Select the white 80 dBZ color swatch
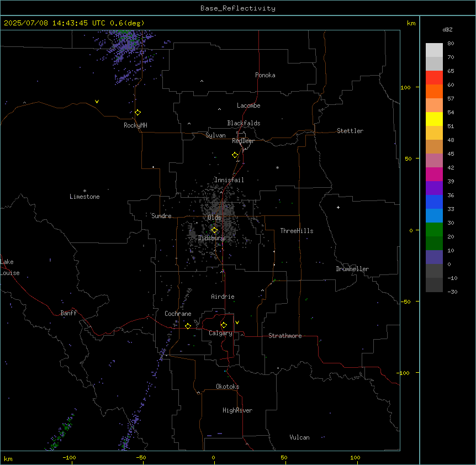Screen dimensions: 476x465 (x=434, y=50)
